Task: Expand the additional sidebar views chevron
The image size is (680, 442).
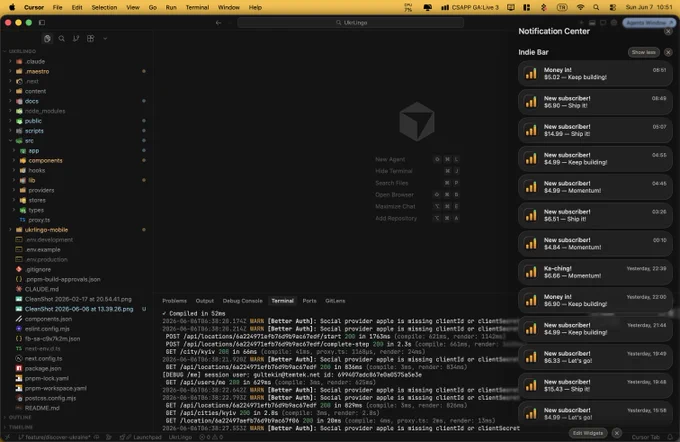Action: coord(105,39)
